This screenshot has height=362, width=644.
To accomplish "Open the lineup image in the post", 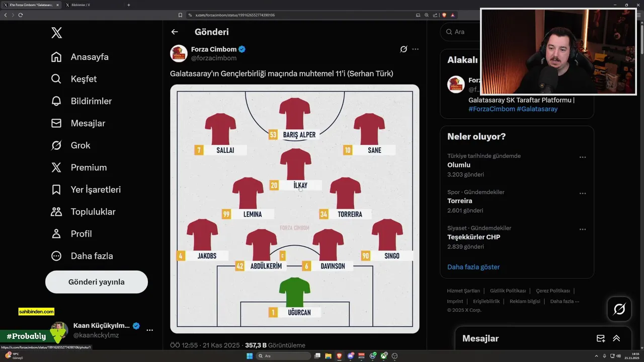I will point(295,209).
